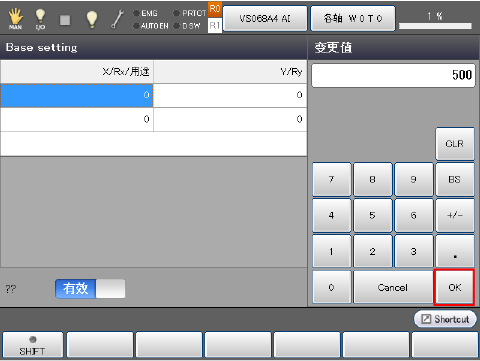Screen dimensions: 480x361
Task: Select the R0 robot indicator
Action: [215, 9]
